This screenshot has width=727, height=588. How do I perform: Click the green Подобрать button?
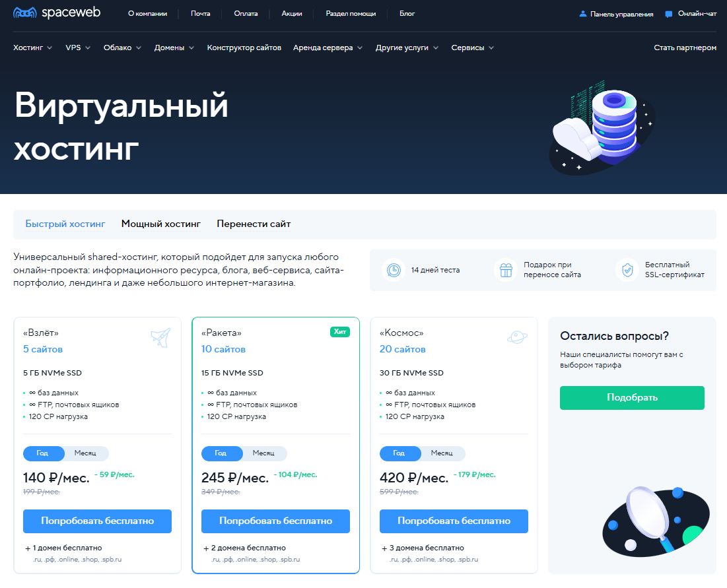click(x=632, y=397)
